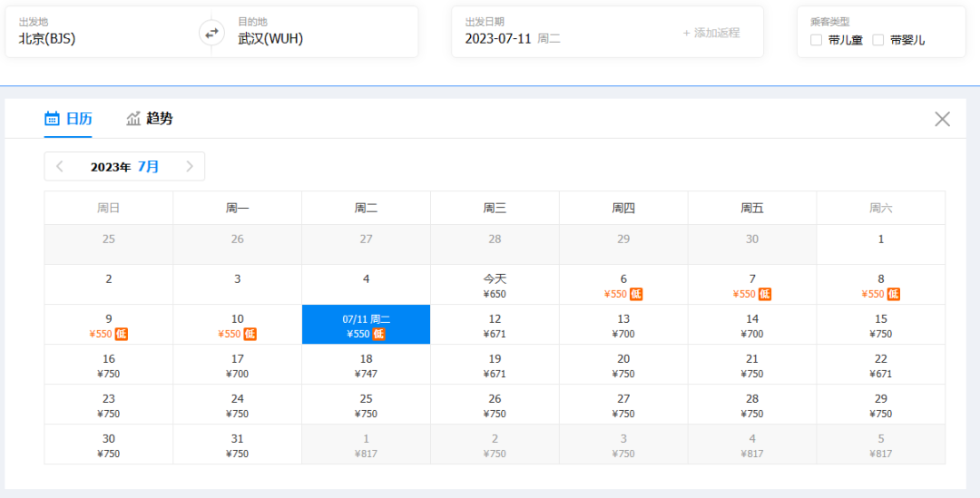This screenshot has width=980, height=498.
Task: Advance to next month
Action: (x=190, y=167)
